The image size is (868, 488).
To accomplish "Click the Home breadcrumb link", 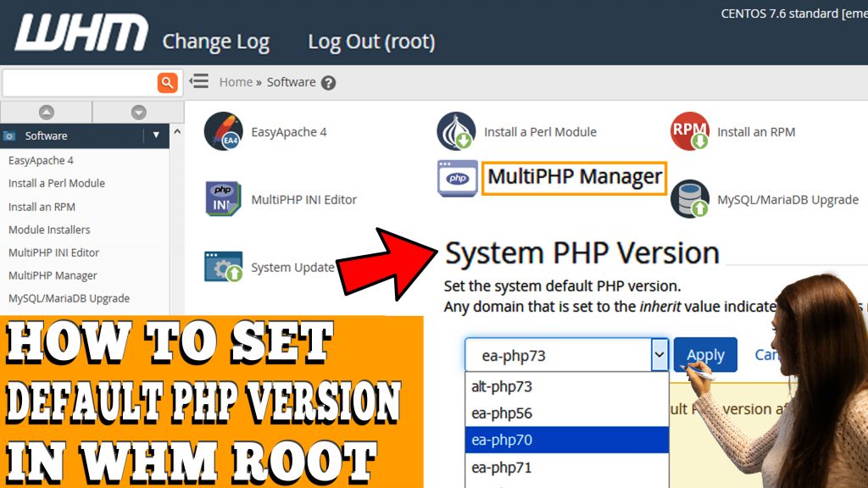I will point(235,82).
